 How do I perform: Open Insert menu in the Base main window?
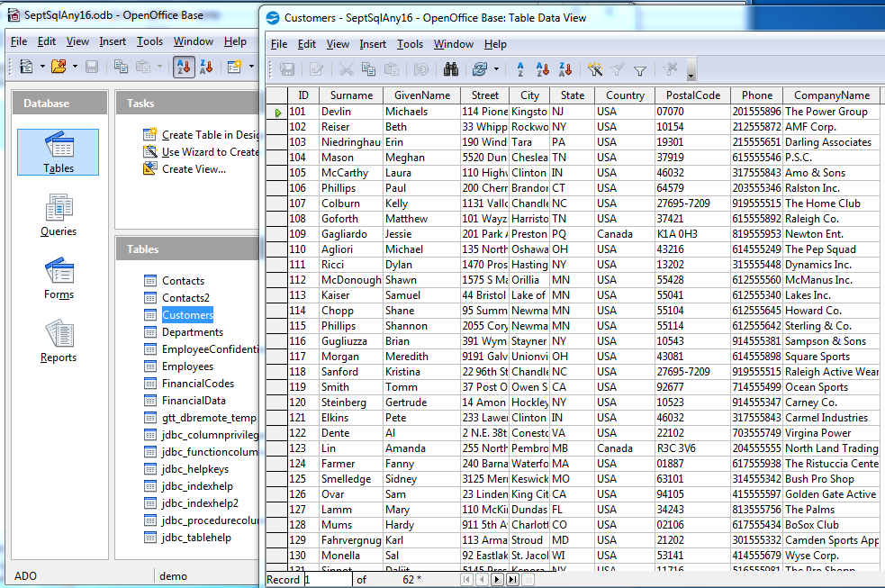113,41
